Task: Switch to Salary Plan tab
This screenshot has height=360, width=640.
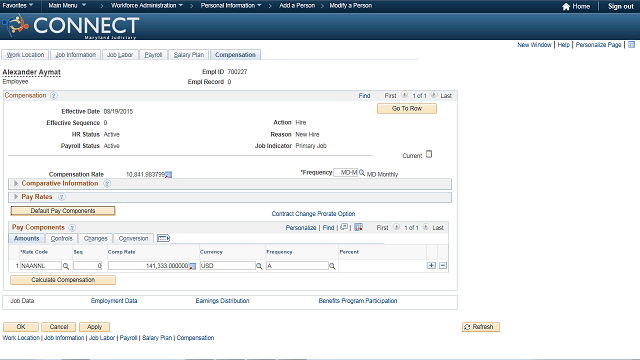Action: pyautogui.click(x=189, y=55)
